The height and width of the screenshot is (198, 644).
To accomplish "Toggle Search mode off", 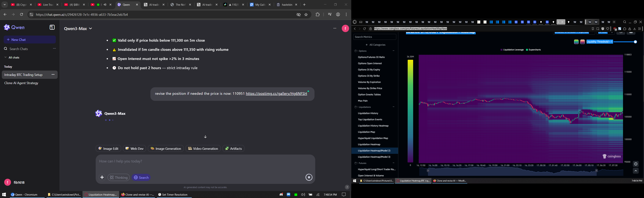I will point(141,177).
